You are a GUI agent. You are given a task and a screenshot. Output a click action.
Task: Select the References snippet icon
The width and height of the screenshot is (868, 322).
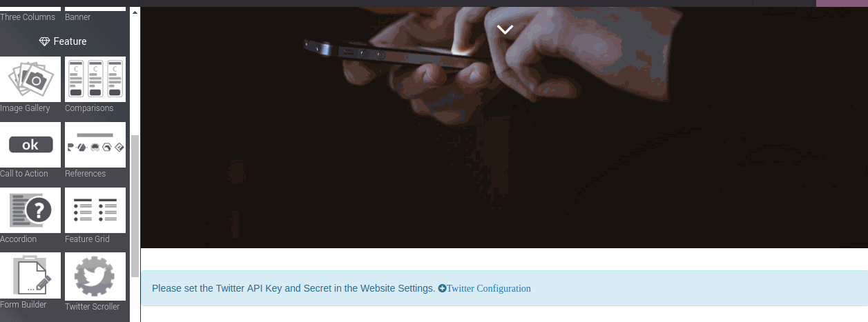click(95, 145)
